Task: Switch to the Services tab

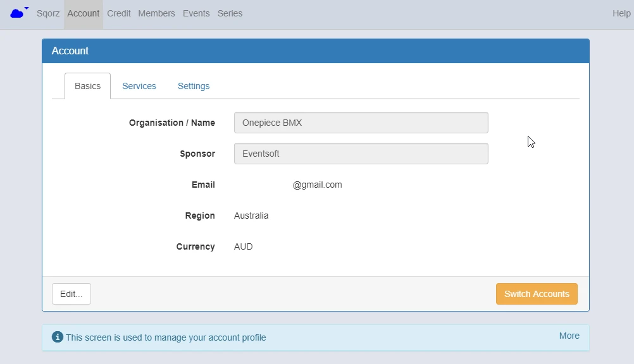Action: pyautogui.click(x=139, y=86)
